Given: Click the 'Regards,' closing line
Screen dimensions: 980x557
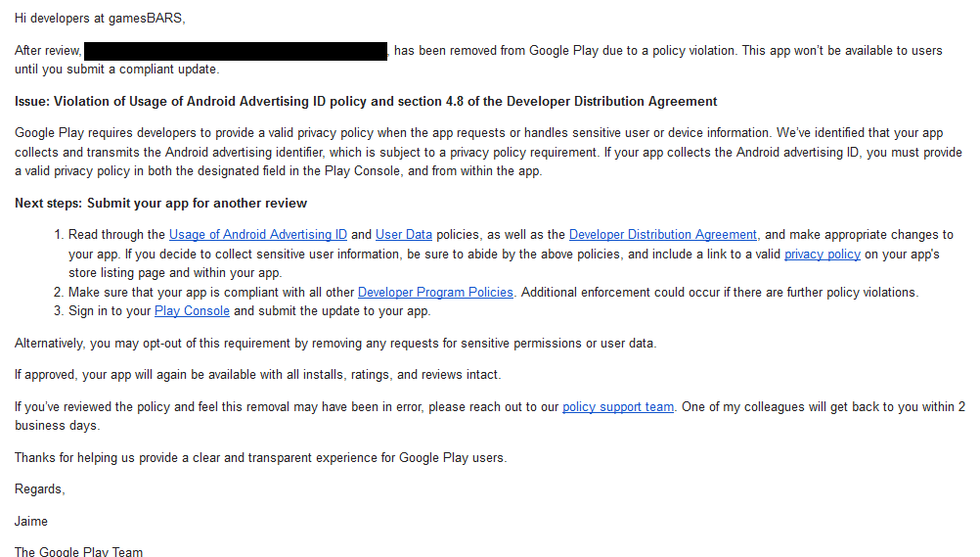Looking at the screenshot, I should [x=39, y=489].
